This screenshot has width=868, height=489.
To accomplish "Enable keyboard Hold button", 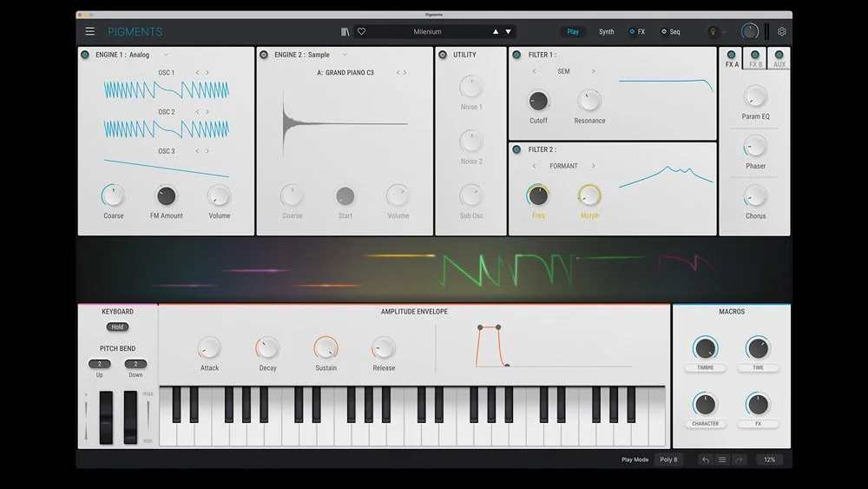I will (x=117, y=327).
